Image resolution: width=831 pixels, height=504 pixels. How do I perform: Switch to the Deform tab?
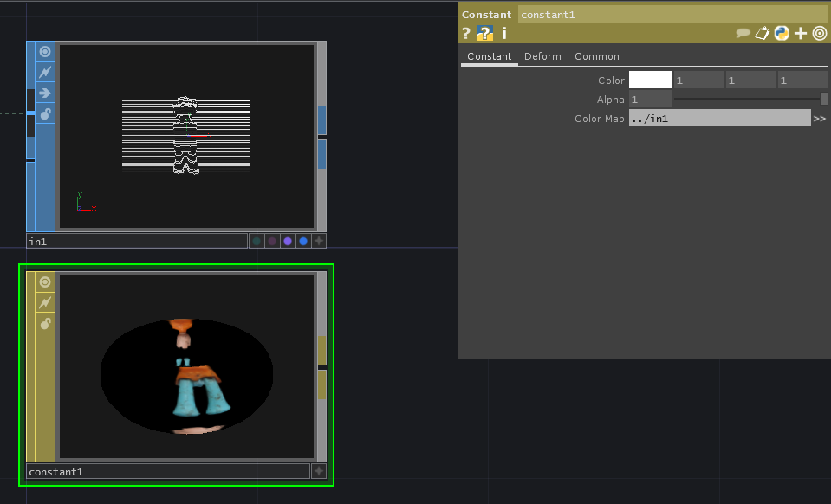click(x=542, y=56)
